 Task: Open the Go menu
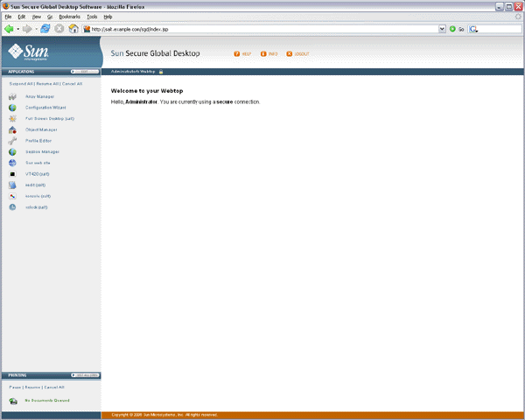(50, 17)
